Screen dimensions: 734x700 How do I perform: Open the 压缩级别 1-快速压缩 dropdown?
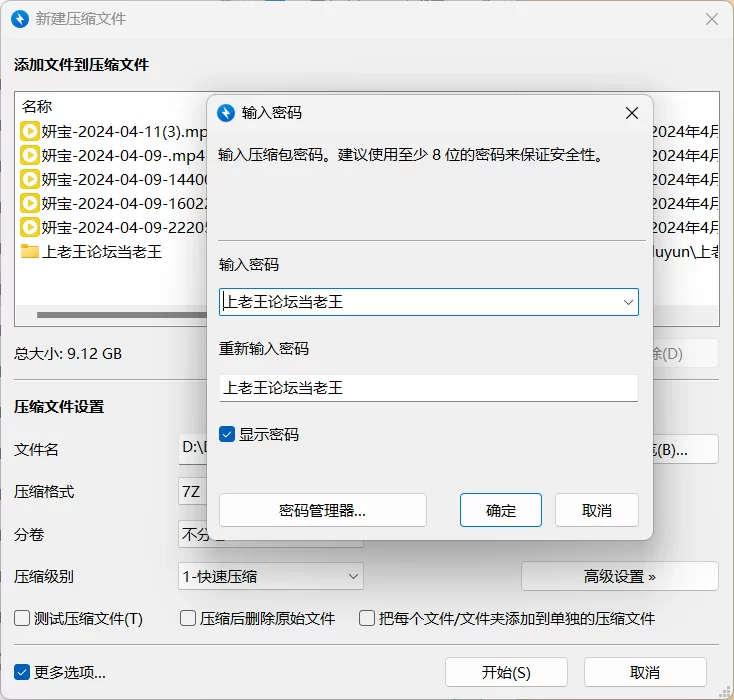pos(271,576)
